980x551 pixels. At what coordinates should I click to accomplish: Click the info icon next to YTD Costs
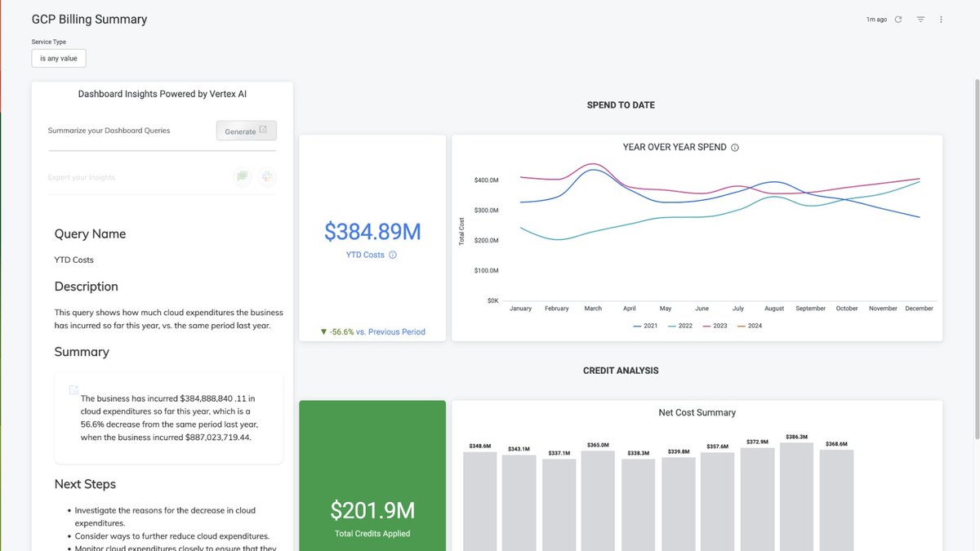click(393, 255)
